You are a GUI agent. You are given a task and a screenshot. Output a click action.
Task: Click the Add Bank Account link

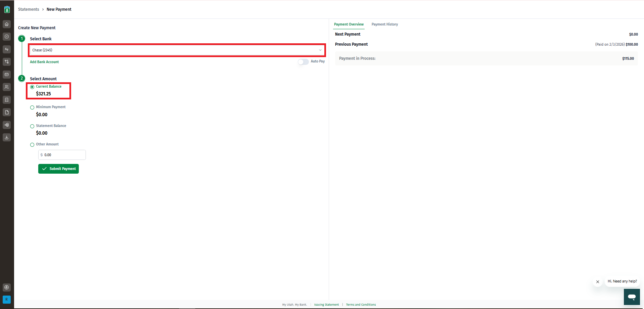pyautogui.click(x=44, y=62)
